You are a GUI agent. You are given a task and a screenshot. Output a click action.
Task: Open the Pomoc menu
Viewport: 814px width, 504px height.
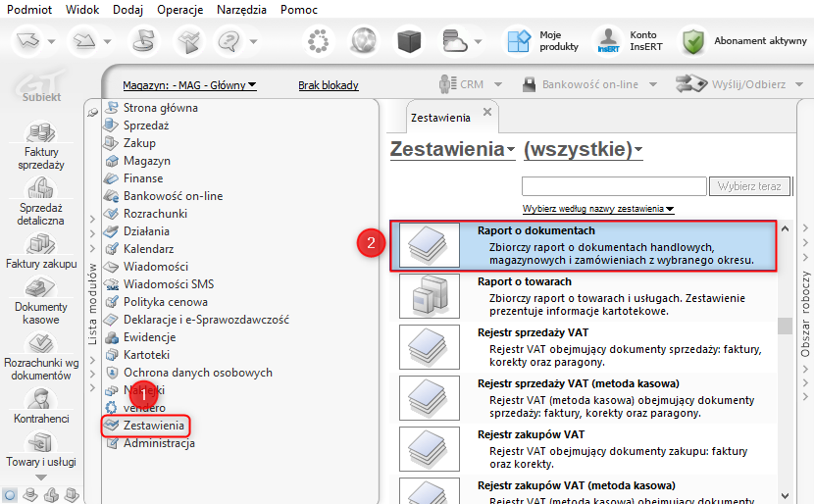click(x=299, y=10)
